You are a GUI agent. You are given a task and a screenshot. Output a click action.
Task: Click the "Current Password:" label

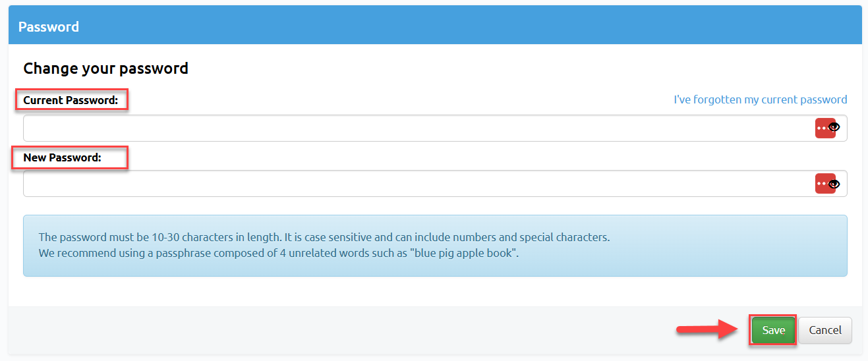tap(71, 100)
